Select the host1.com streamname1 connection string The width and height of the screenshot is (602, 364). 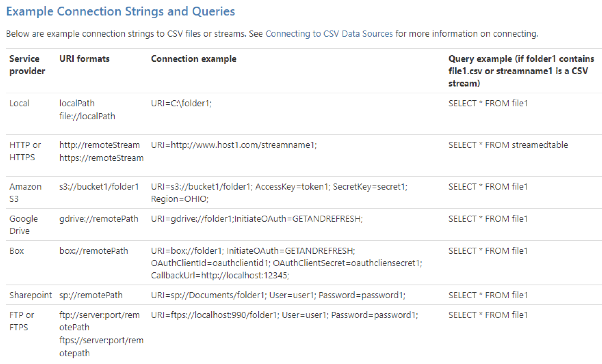(234, 145)
